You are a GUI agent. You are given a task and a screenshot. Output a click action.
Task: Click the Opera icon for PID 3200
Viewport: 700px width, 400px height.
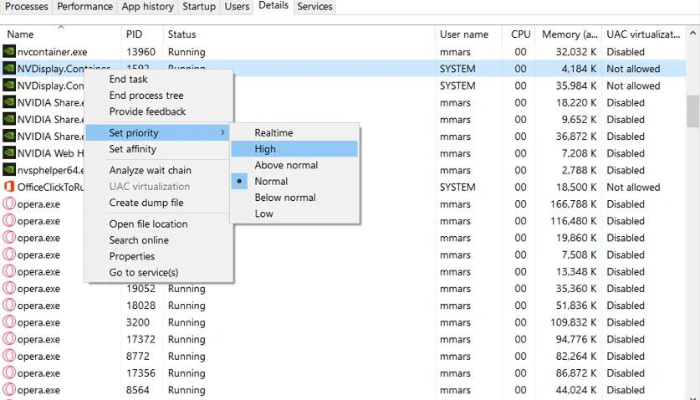[9, 322]
